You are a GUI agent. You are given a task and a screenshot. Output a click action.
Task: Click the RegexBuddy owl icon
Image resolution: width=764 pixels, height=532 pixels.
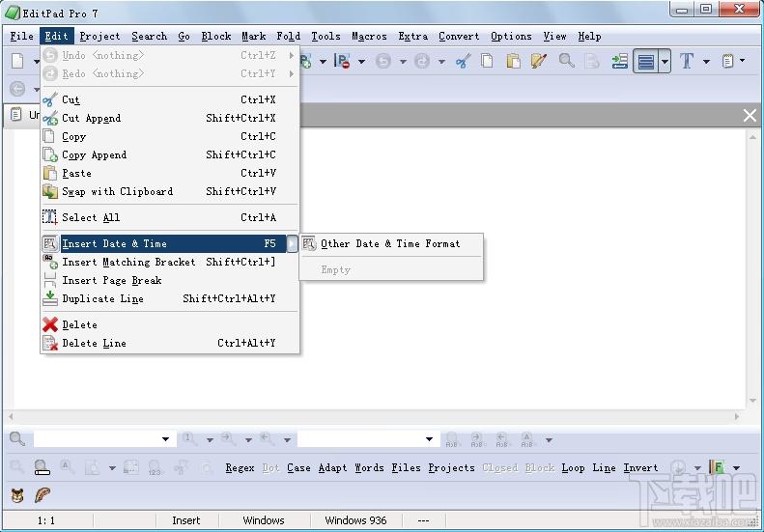click(17, 496)
